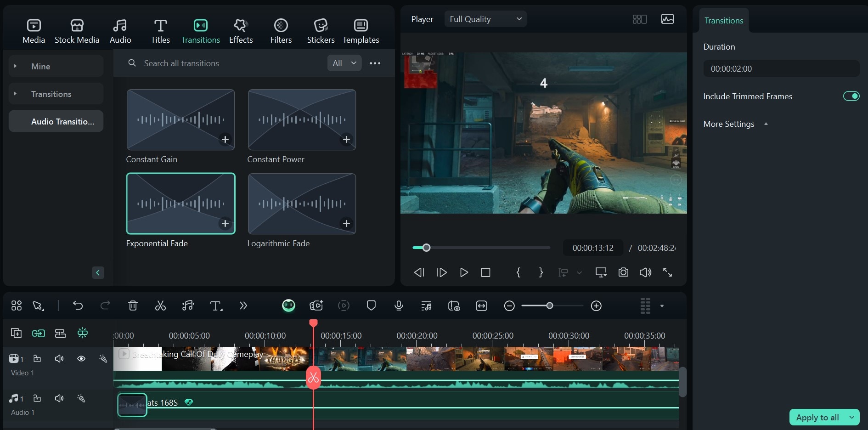Hide Video 1 track with eye icon
The width and height of the screenshot is (868, 430).
[81, 359]
